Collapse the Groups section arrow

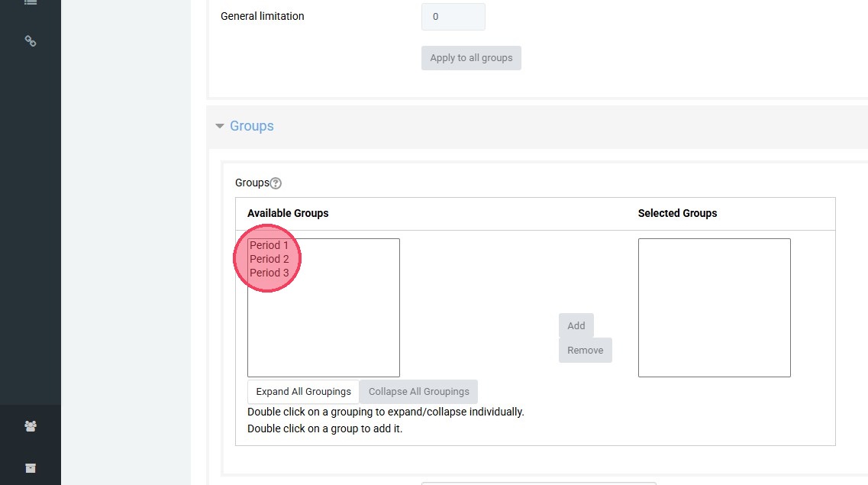(220, 126)
